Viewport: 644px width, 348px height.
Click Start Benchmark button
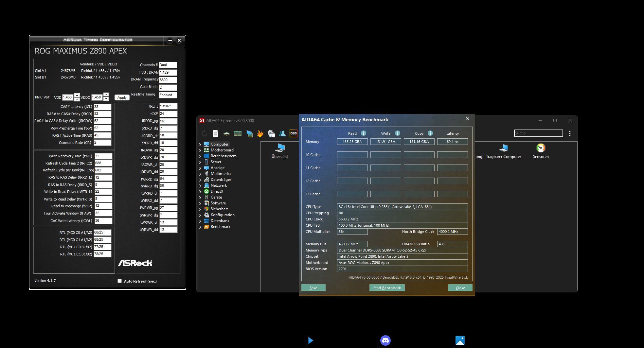(387, 288)
